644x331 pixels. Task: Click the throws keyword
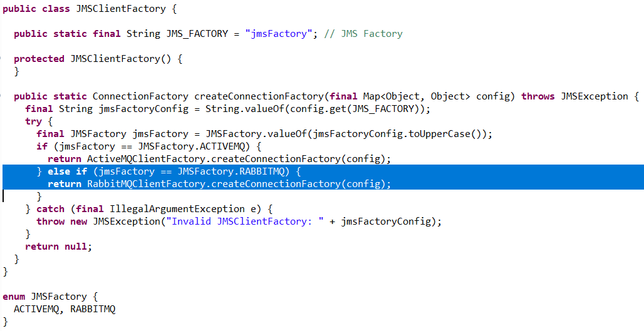[538, 96]
